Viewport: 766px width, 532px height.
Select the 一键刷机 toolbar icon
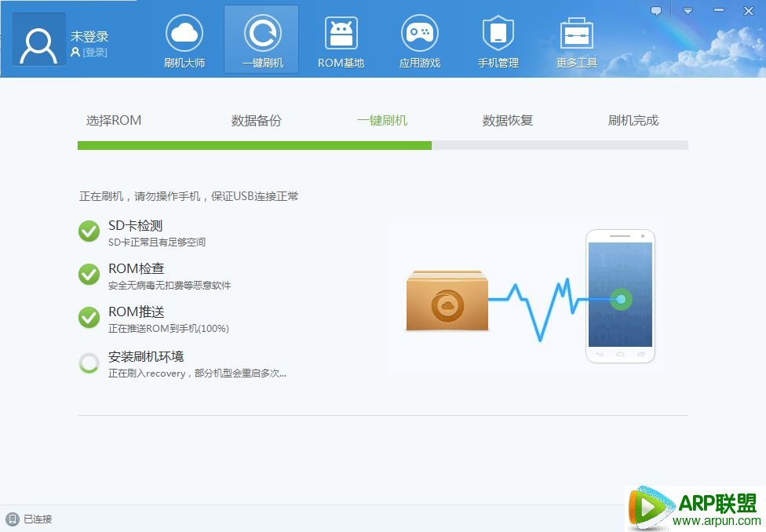click(x=262, y=34)
